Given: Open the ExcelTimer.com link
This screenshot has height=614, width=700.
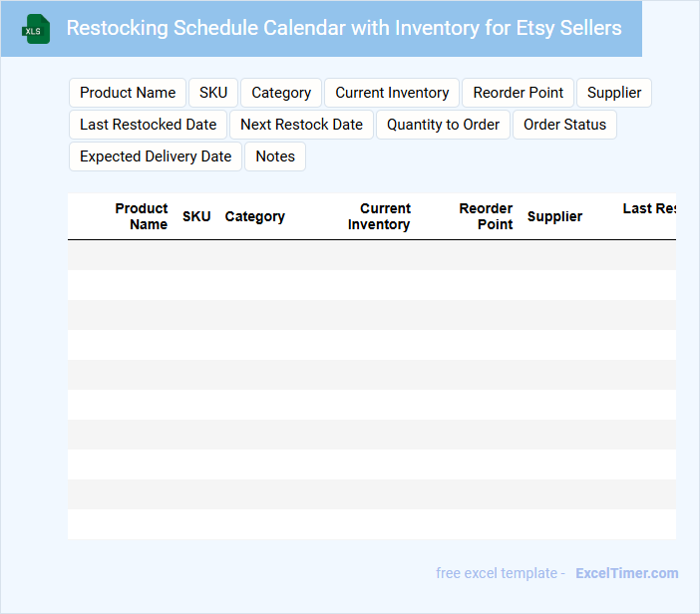Looking at the screenshot, I should tap(627, 573).
